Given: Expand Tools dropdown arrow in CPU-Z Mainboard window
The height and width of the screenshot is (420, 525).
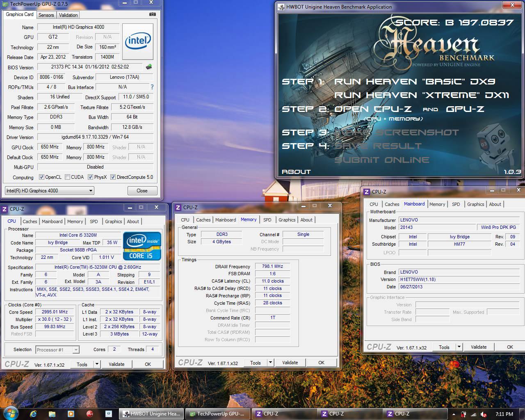Looking at the screenshot, I should tap(459, 347).
